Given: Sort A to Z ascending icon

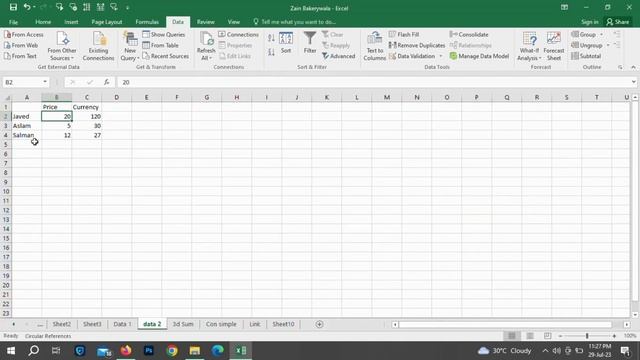Looking at the screenshot, I should coord(271,38).
